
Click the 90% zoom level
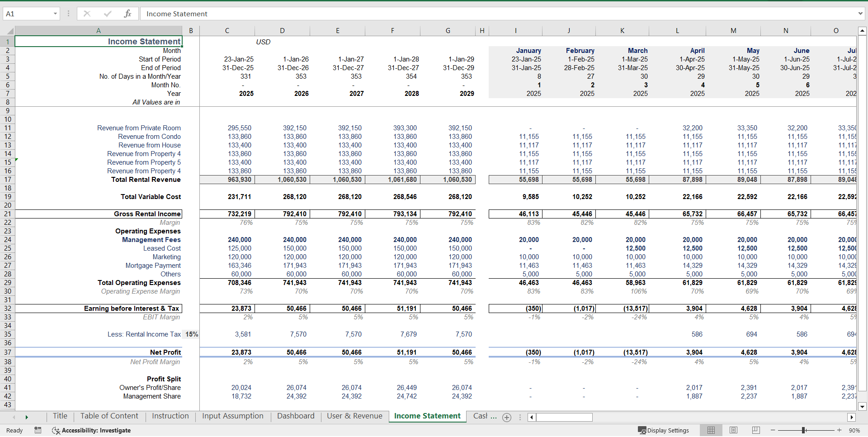854,430
